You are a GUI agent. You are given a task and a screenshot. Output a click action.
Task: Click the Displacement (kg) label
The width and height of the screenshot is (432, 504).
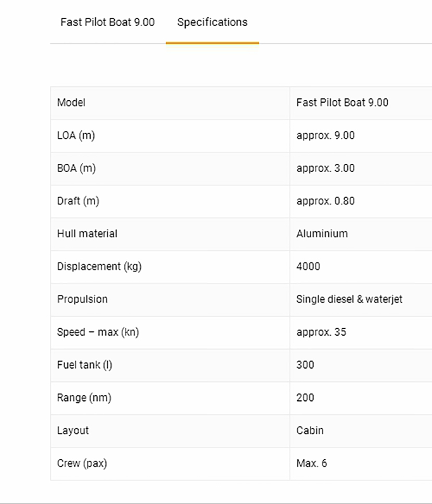click(99, 266)
